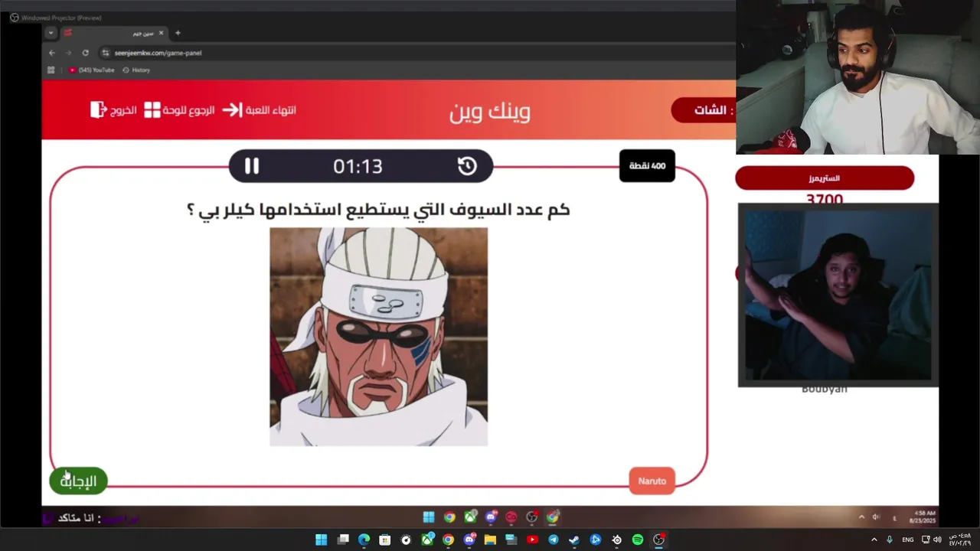Open Steam from the taskbar
The width and height of the screenshot is (980, 551).
574,540
